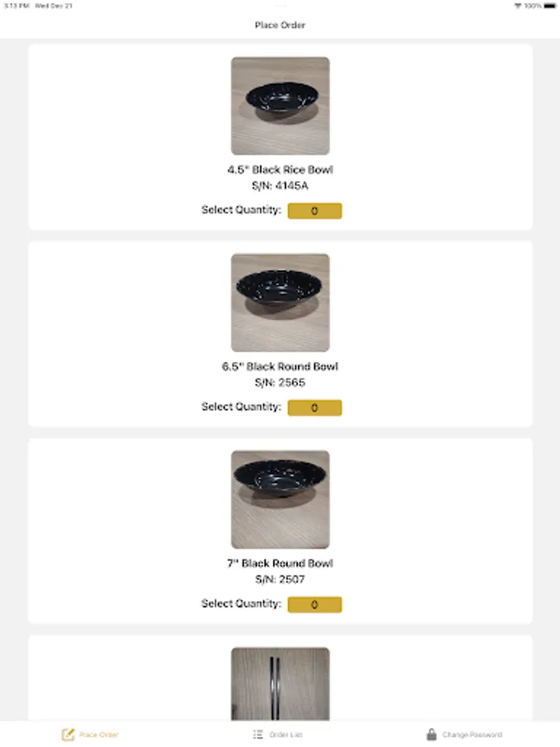Image resolution: width=560 pixels, height=747 pixels.
Task: Open quantity picker for 4.5" Black Rice Bowl
Action: [x=314, y=211]
